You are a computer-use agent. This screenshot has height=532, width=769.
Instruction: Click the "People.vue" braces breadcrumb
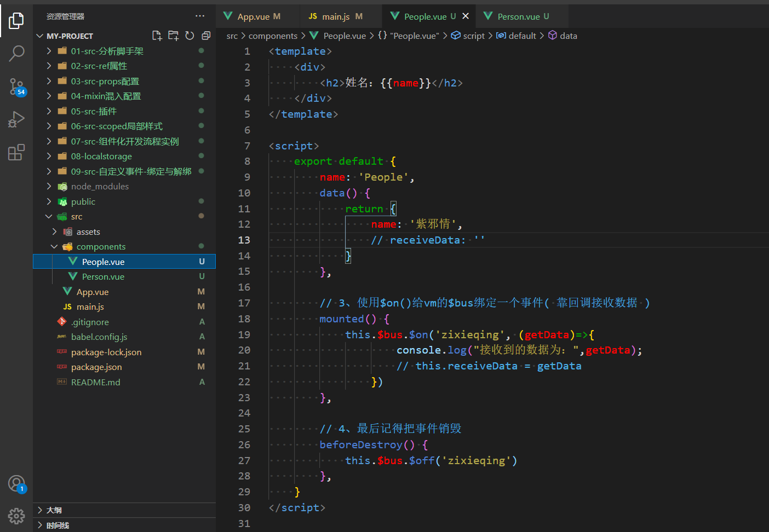(409, 36)
